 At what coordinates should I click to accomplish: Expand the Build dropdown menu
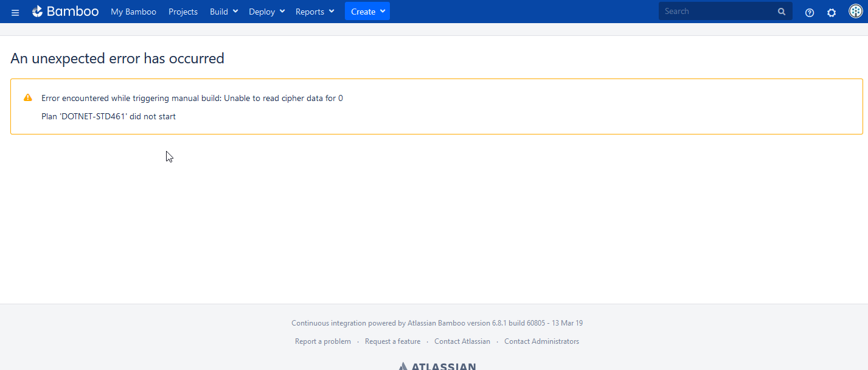tap(224, 12)
